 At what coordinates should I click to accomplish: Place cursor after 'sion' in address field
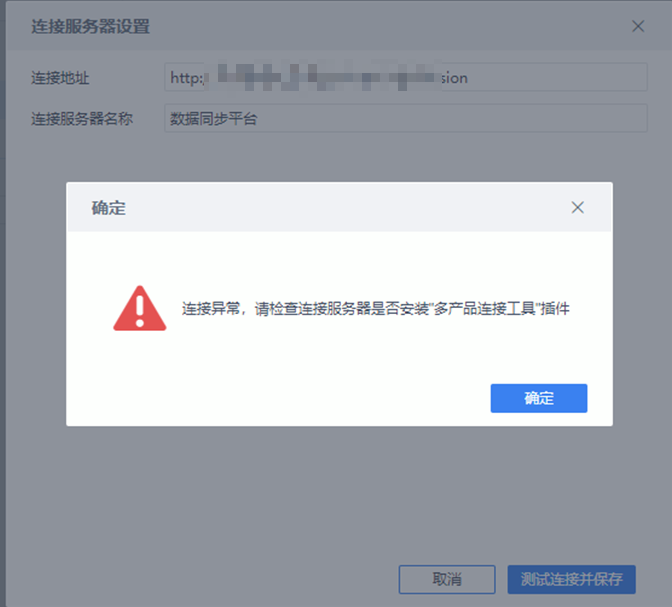tap(469, 78)
